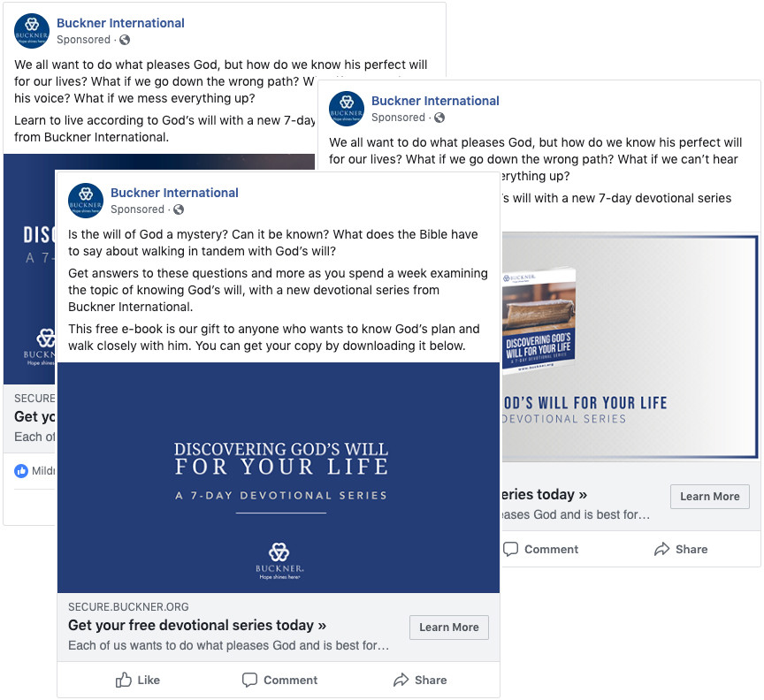764x700 pixels.
Task: Click Learn More on the front ad
Action: pos(448,627)
